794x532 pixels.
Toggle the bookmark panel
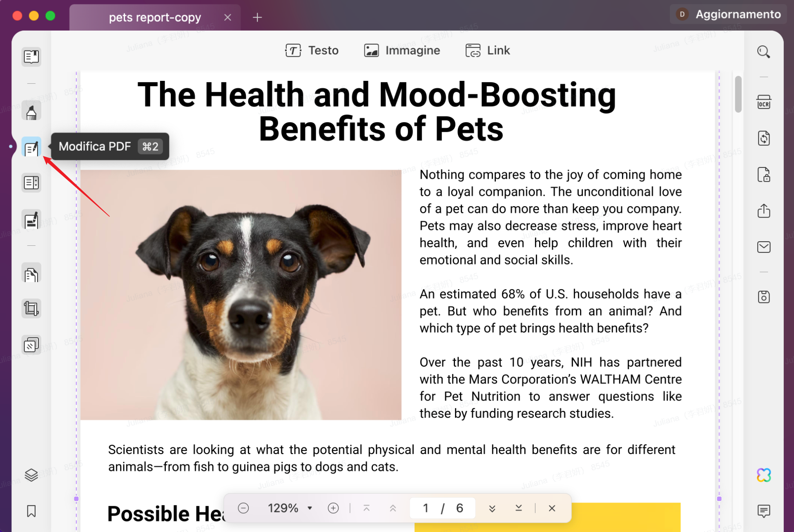point(31,511)
